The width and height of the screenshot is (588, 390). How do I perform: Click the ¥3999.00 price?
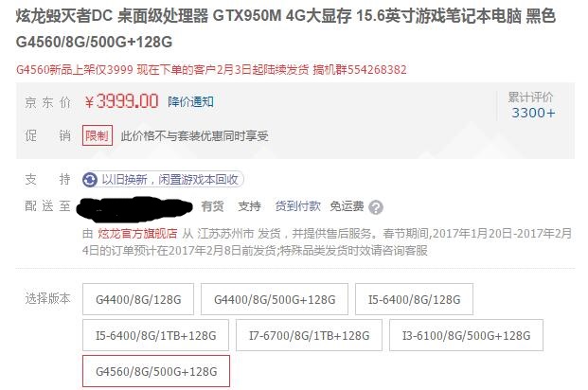pos(121,101)
